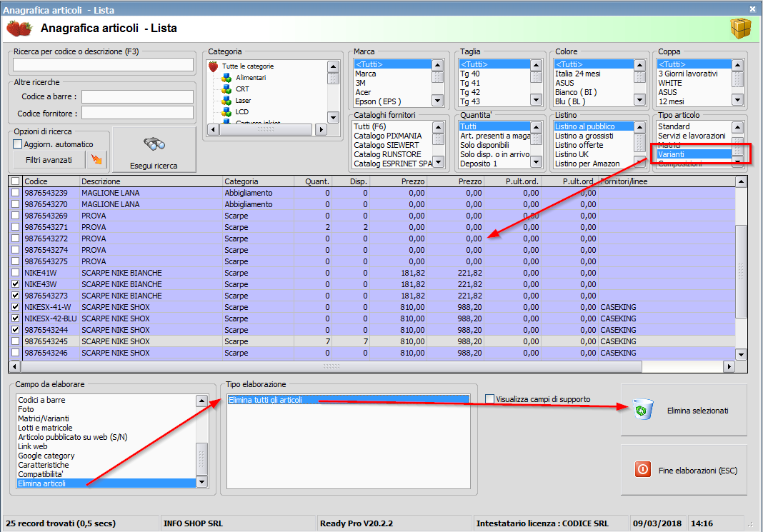Viewport: 763px width, 532px height.
Task: Click the Categoria tree horizontal scrollbar thumb
Action: [x=266, y=129]
